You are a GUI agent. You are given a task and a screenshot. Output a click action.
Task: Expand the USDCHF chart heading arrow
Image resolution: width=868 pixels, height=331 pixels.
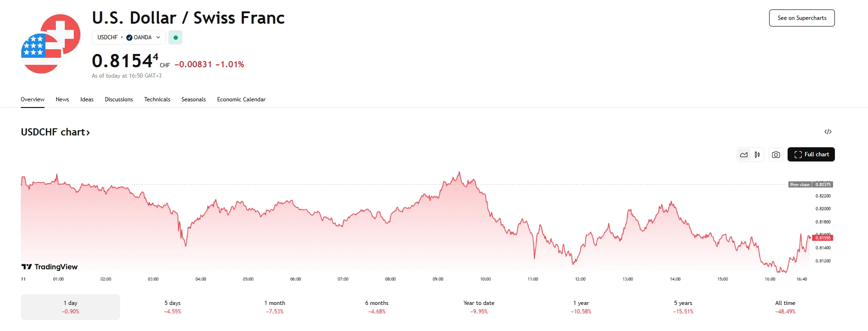click(88, 133)
